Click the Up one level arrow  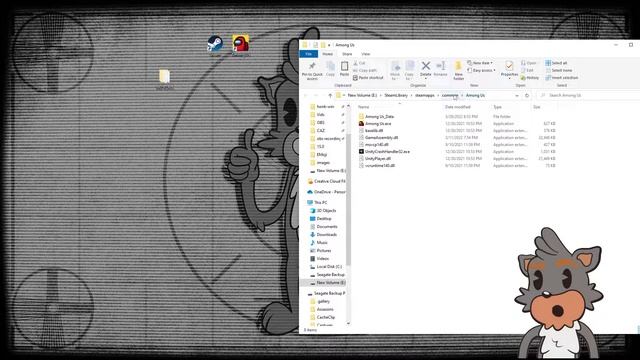click(330, 96)
